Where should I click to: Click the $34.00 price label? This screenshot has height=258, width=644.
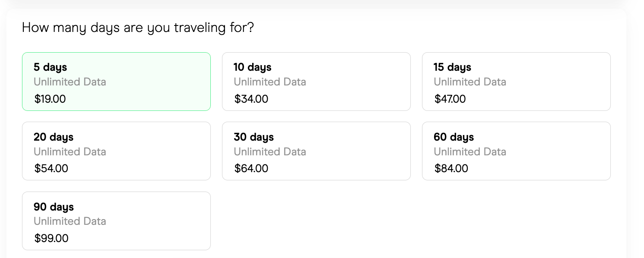click(x=250, y=99)
